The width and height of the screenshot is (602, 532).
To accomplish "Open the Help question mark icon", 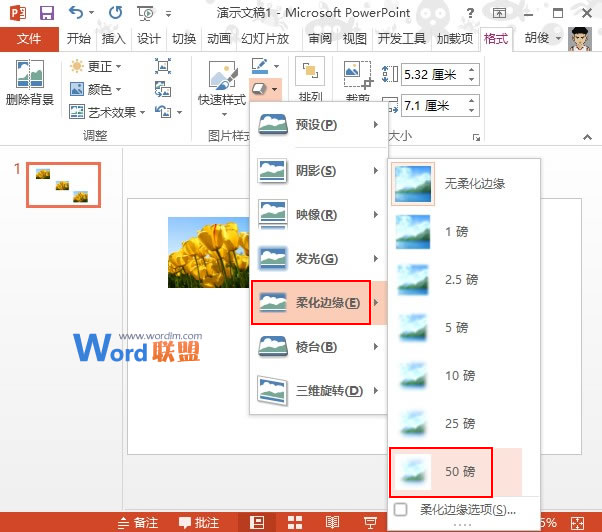I will [470, 13].
